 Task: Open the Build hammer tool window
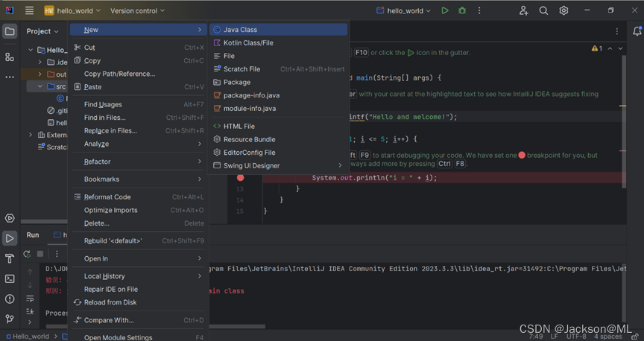(x=10, y=258)
